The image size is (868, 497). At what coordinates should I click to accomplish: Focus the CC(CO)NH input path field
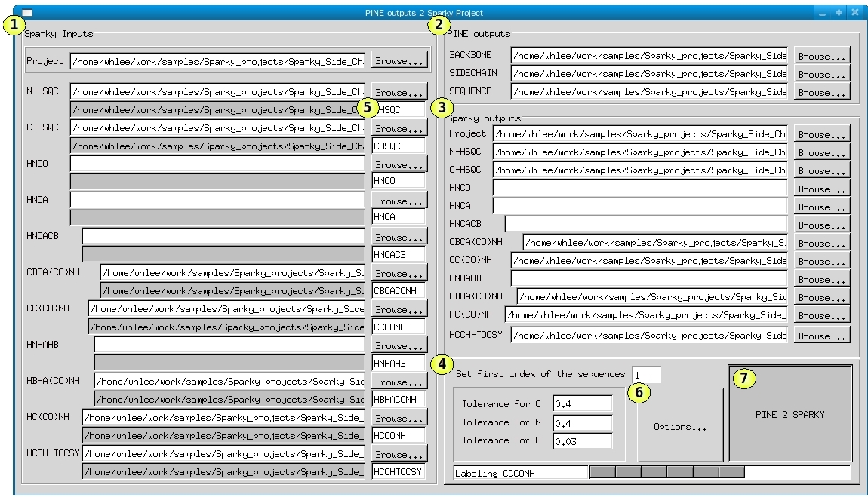[x=226, y=308]
